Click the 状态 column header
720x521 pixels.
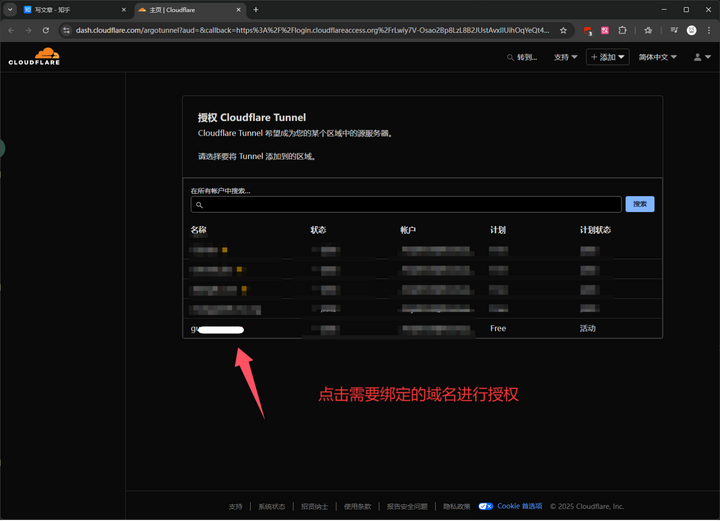point(318,230)
